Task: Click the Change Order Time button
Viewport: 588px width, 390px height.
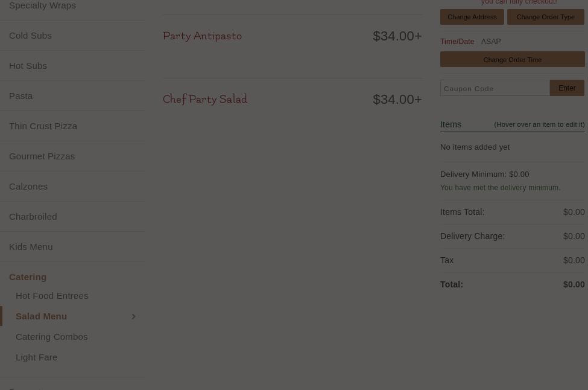Action: coord(512,60)
